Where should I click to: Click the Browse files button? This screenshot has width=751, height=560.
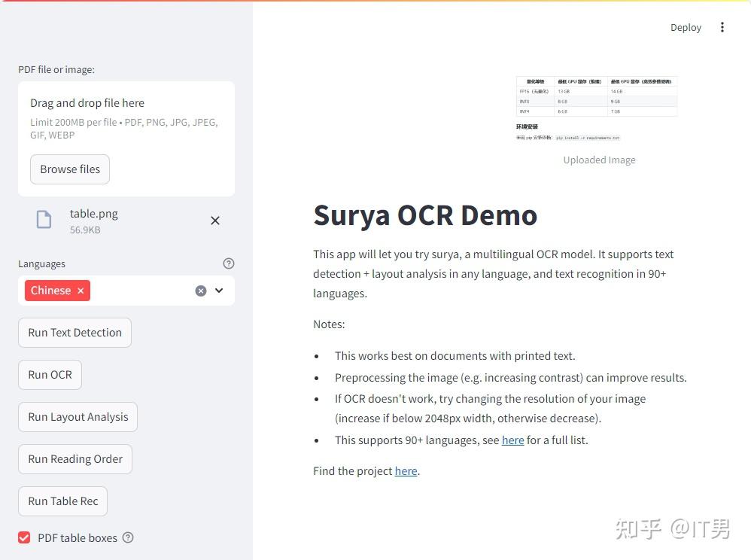(x=69, y=169)
